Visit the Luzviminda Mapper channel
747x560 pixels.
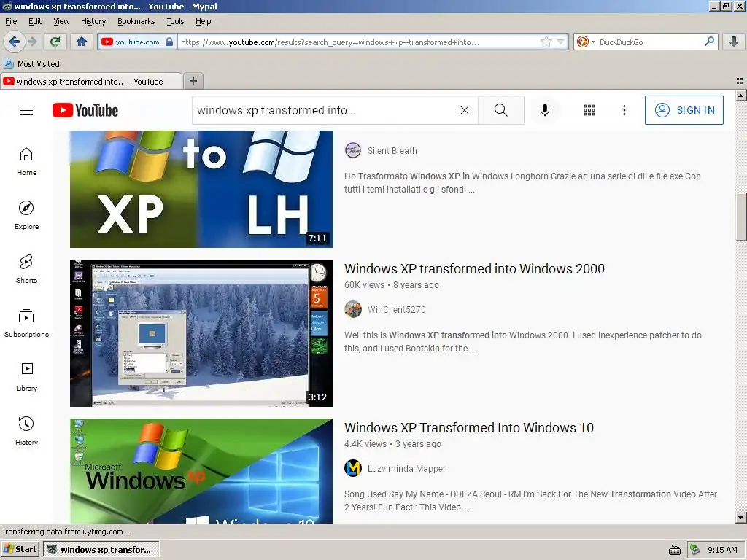click(406, 469)
